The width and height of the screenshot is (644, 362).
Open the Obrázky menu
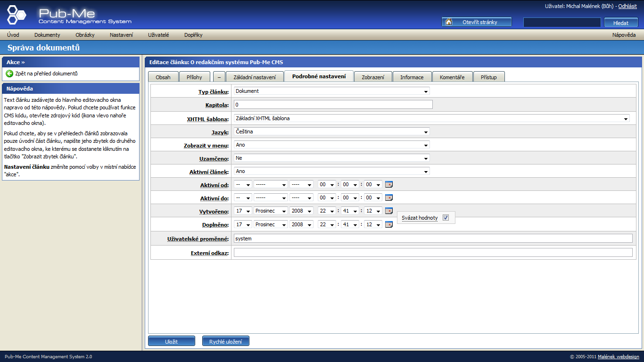(85, 35)
